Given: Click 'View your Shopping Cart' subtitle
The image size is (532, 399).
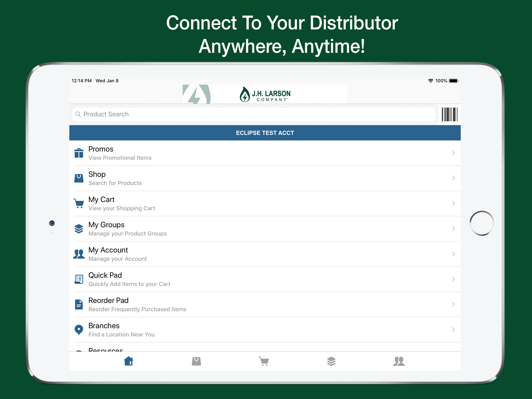Looking at the screenshot, I should point(122,208).
